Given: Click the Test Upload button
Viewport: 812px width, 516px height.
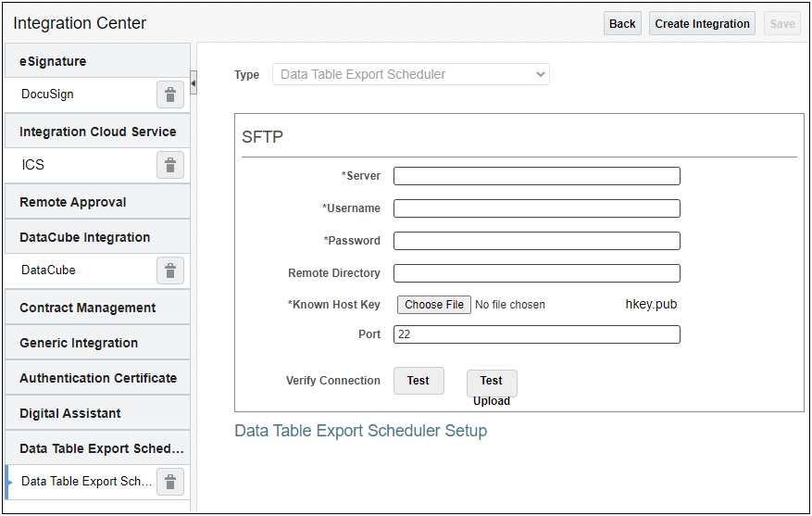Looking at the screenshot, I should (x=492, y=383).
